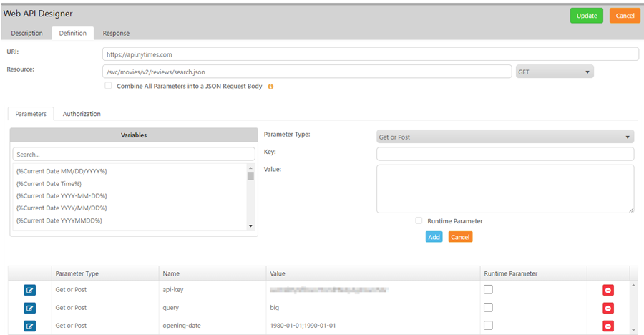Click the Resource path input field
Viewport: 644px width, 335px height.
pyautogui.click(x=307, y=72)
